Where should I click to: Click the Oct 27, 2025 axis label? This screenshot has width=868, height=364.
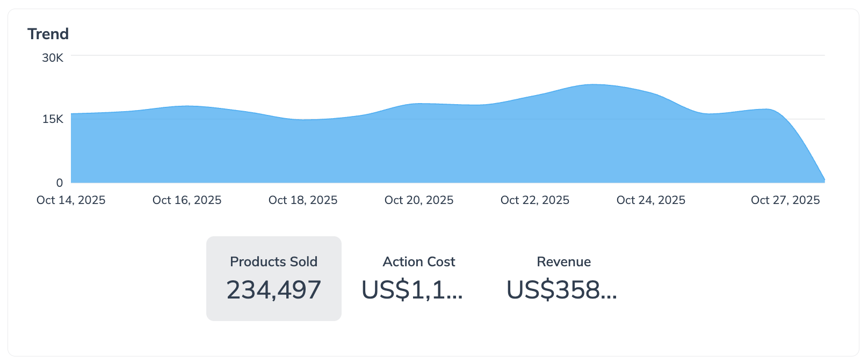point(785,200)
